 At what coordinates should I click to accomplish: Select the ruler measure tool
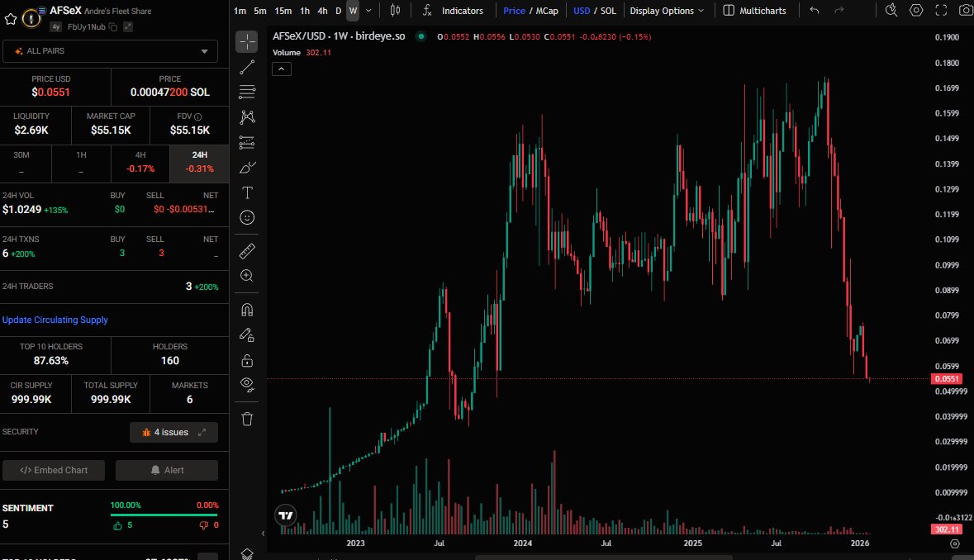coord(247,251)
